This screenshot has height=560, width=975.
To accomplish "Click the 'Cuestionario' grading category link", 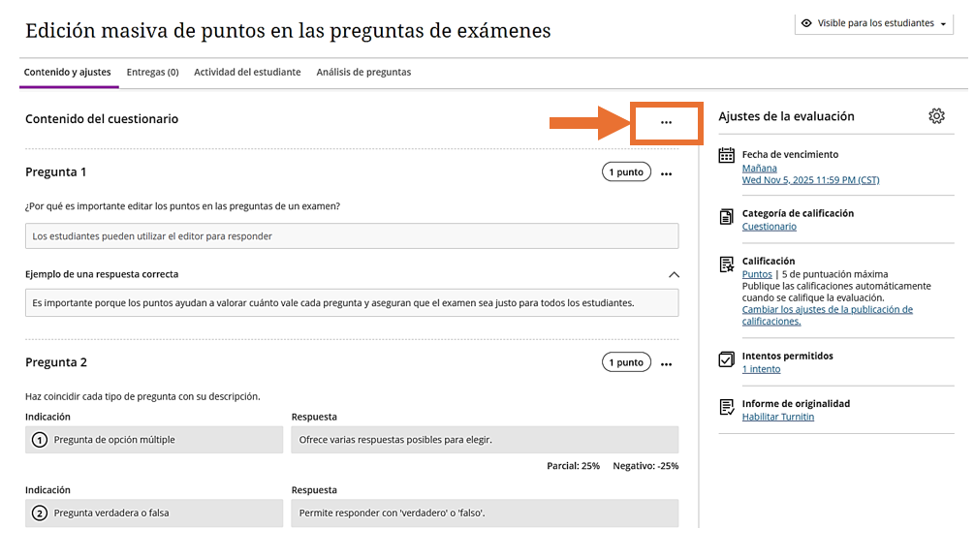I will click(769, 227).
